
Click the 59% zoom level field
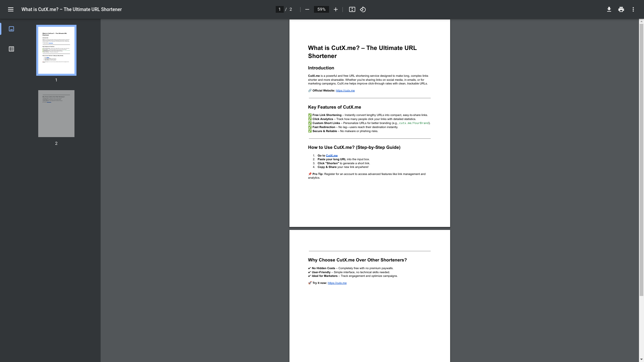click(321, 9)
